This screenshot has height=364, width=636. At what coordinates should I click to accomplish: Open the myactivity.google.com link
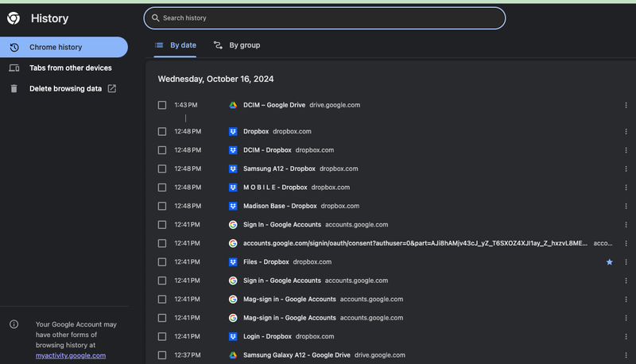point(70,355)
